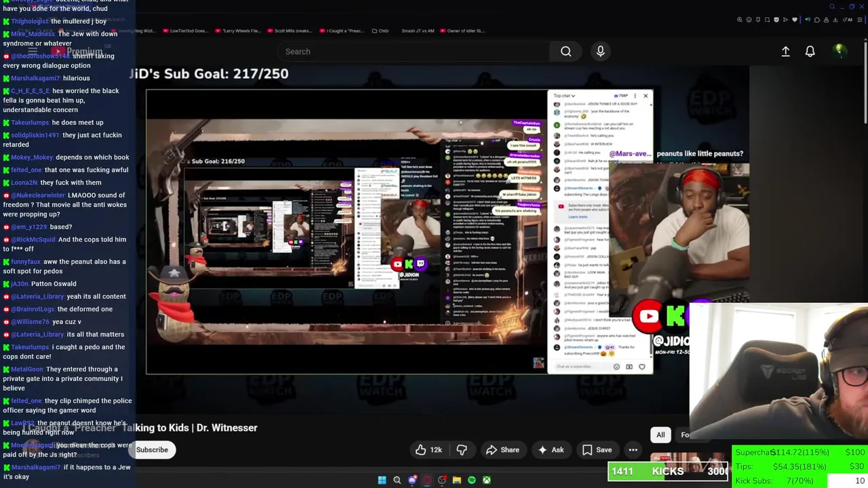Dislike the video with thumbs-down

pos(462,450)
